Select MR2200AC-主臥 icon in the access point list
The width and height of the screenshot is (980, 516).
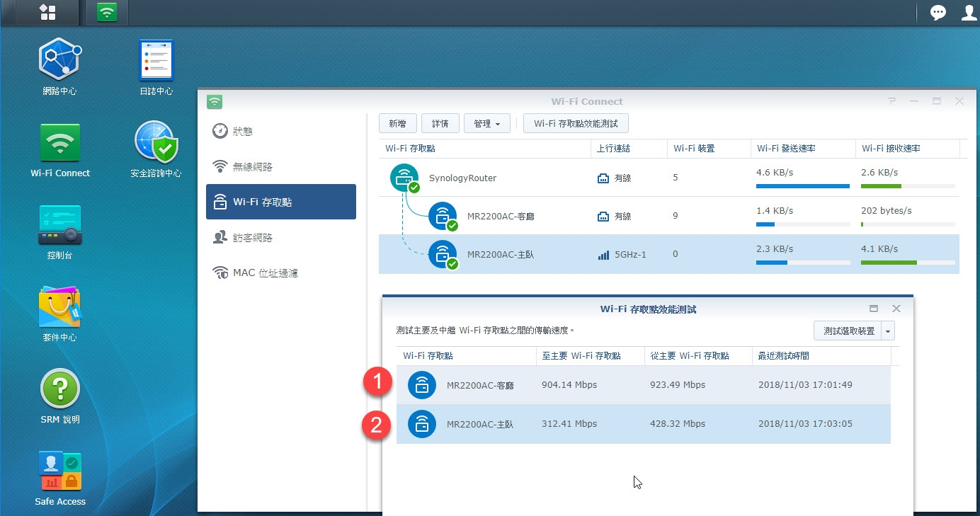443,254
